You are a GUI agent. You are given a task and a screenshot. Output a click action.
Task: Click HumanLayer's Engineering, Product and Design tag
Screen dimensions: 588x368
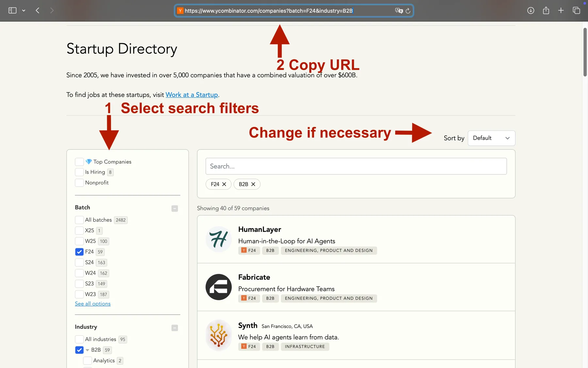(329, 251)
